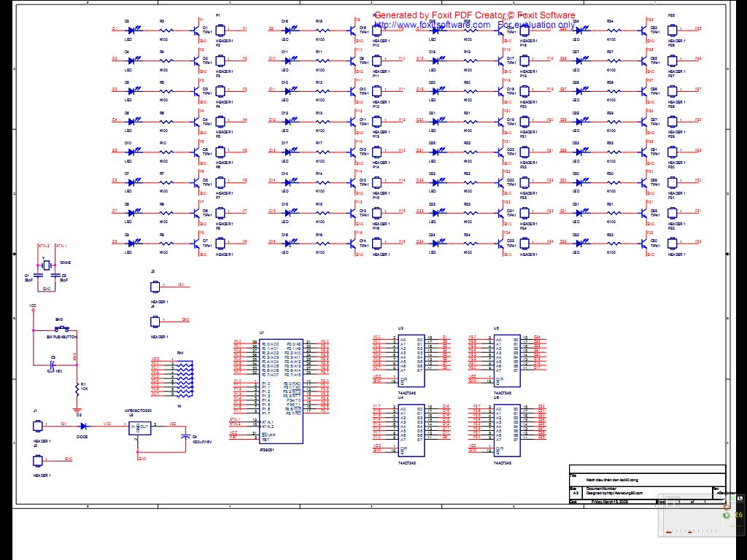Click the J1 header connector
Viewport: 747px width, 560px height.
click(x=37, y=426)
